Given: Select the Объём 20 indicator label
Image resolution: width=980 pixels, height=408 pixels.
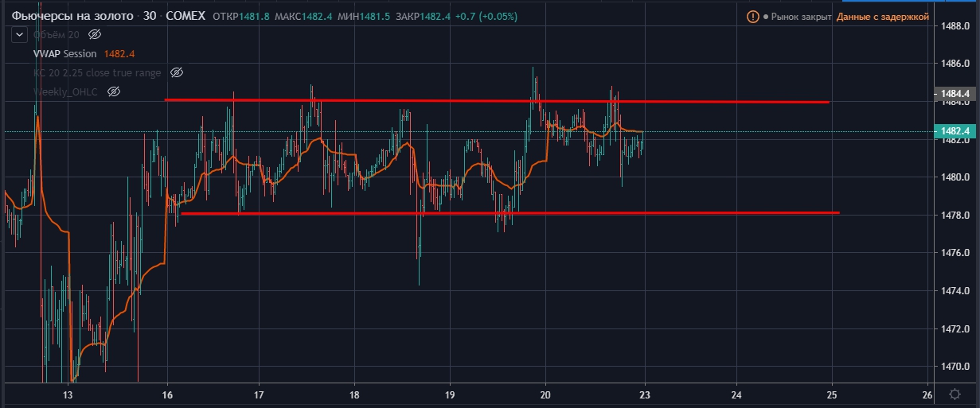Looking at the screenshot, I should click(56, 34).
